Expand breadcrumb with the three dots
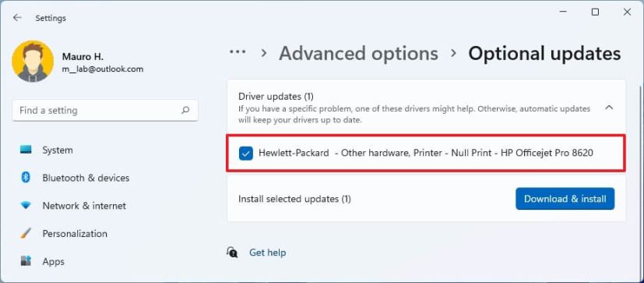The width and height of the screenshot is (644, 283). coord(238,52)
